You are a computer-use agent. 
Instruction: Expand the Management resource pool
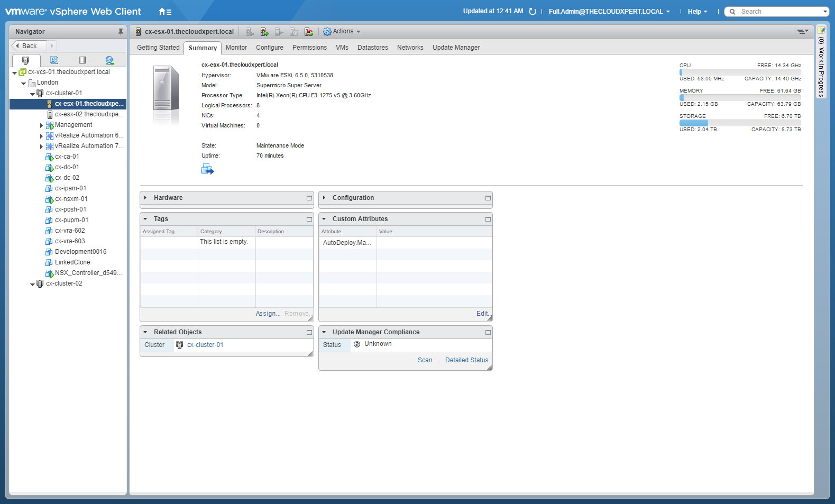pyautogui.click(x=41, y=125)
